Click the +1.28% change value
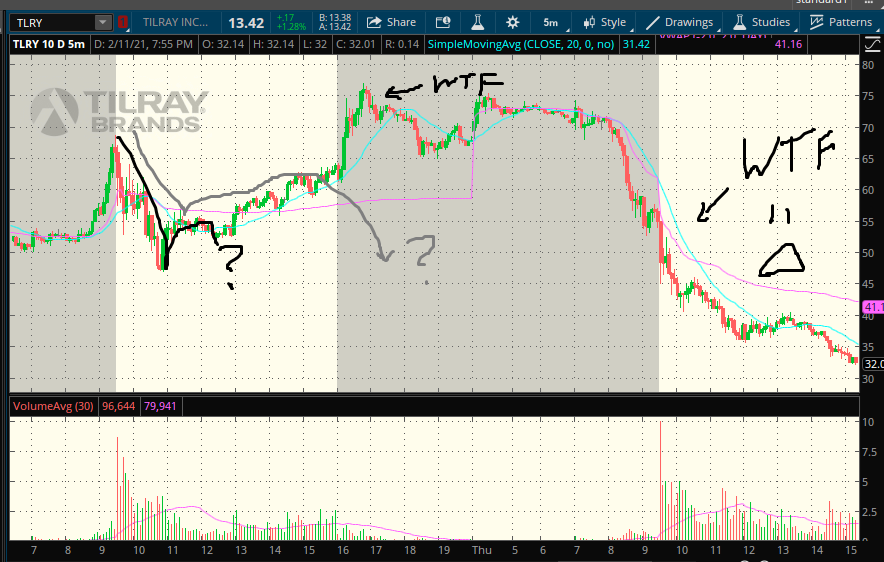The width and height of the screenshot is (884, 562). point(291,27)
